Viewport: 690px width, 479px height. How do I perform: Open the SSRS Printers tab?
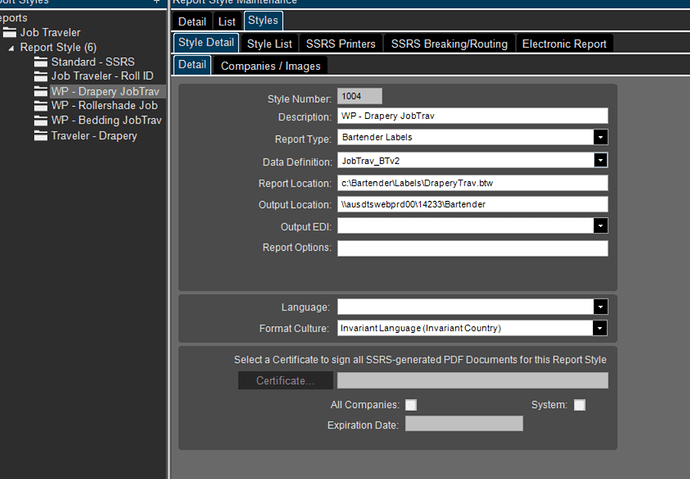(x=341, y=44)
